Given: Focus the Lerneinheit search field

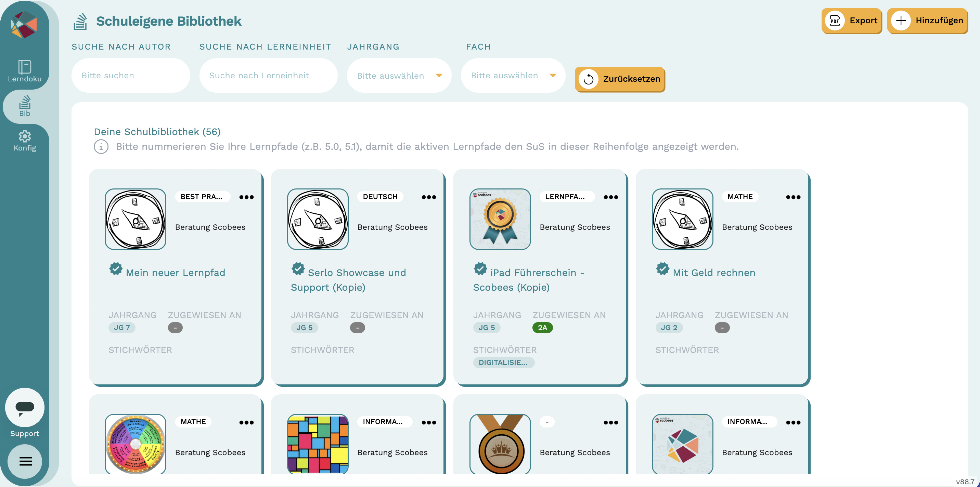Looking at the screenshot, I should pos(268,75).
